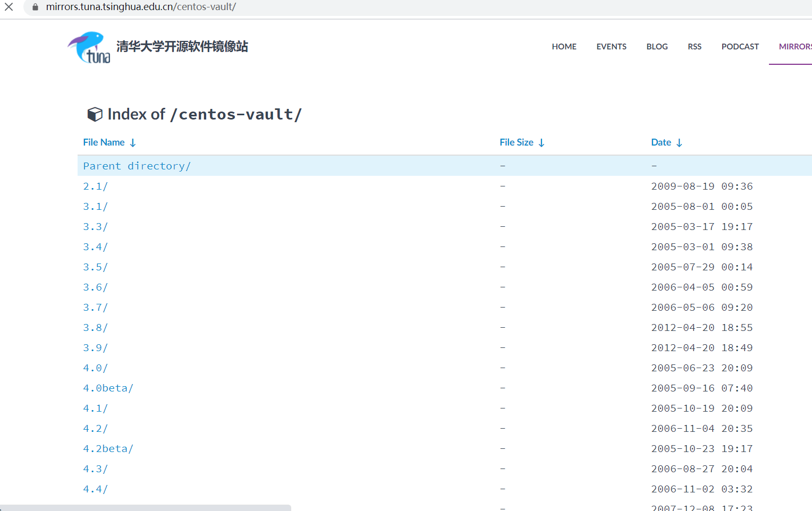Open the 4.0/ directory
Image resolution: width=812 pixels, height=511 pixels.
click(x=95, y=368)
